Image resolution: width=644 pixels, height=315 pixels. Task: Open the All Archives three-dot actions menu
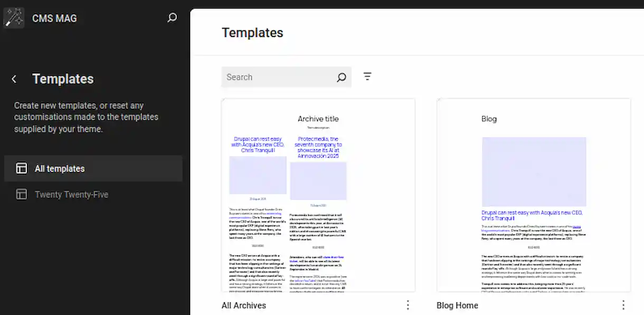tap(408, 305)
